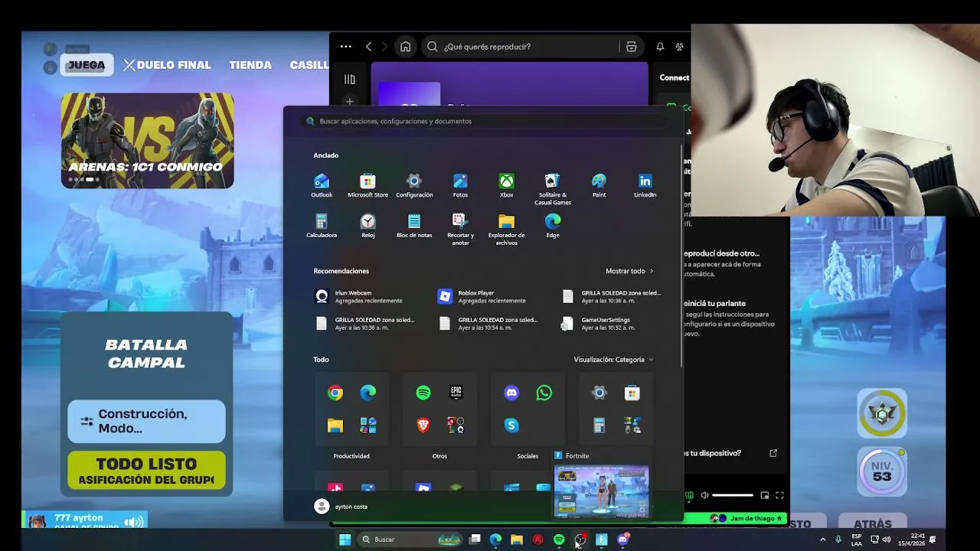The height and width of the screenshot is (551, 980).
Task: Open the Reloj clock app
Action: 368,226
